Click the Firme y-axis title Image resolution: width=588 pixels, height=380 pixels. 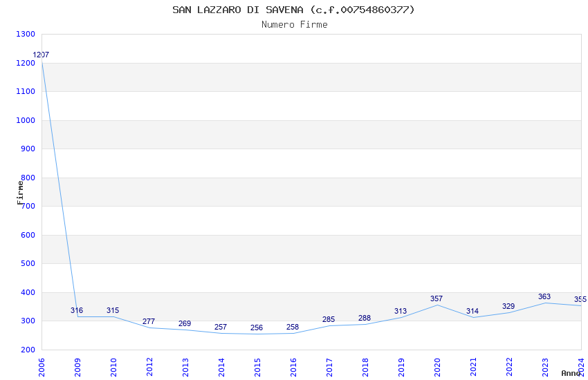20,193
